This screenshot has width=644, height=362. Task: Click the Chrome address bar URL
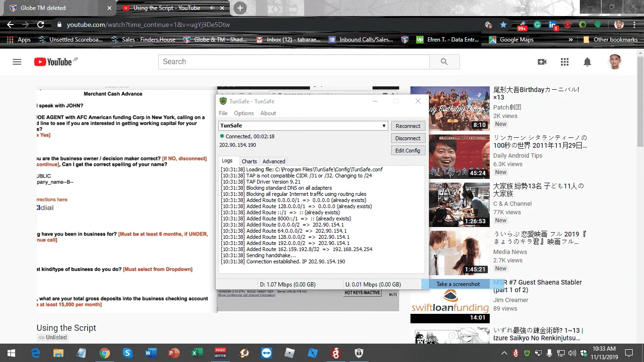(148, 25)
